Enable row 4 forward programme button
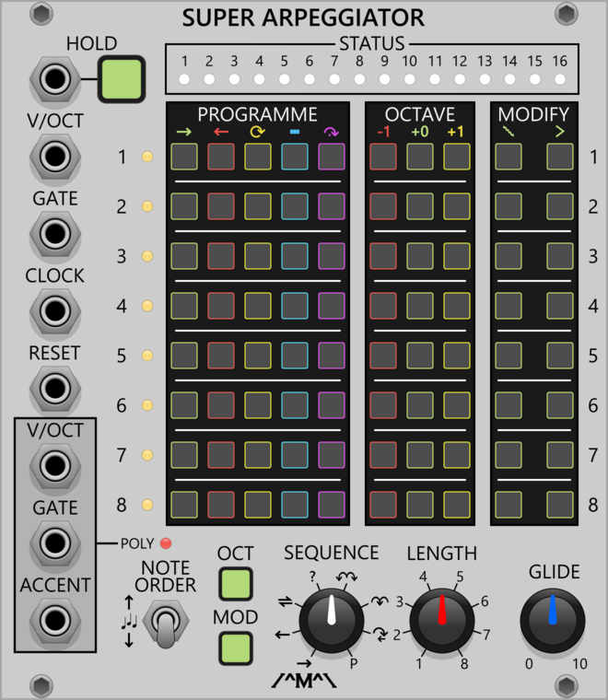The image size is (608, 700). point(184,306)
